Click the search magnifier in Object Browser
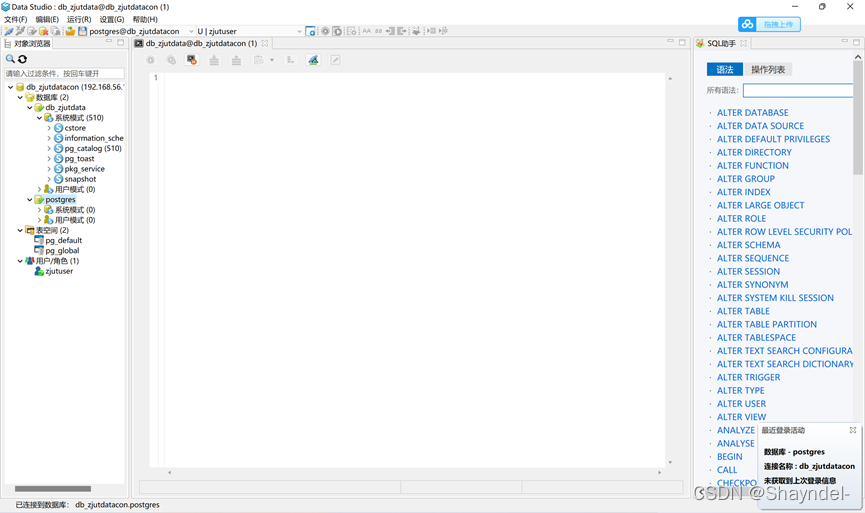Viewport: 865px width, 513px height. coord(10,59)
